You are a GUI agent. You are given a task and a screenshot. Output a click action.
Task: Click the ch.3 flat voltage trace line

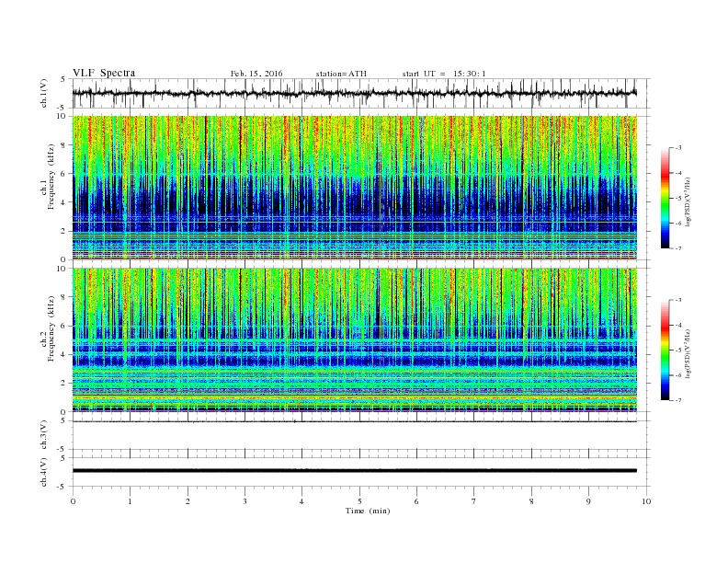pyautogui.click(x=354, y=421)
